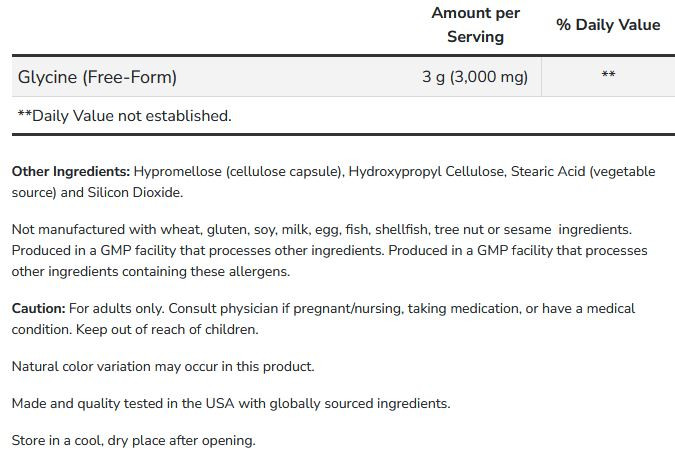The height and width of the screenshot is (456, 675).
Task: Click the "**Daily Value not established." footnote
Action: point(124,116)
